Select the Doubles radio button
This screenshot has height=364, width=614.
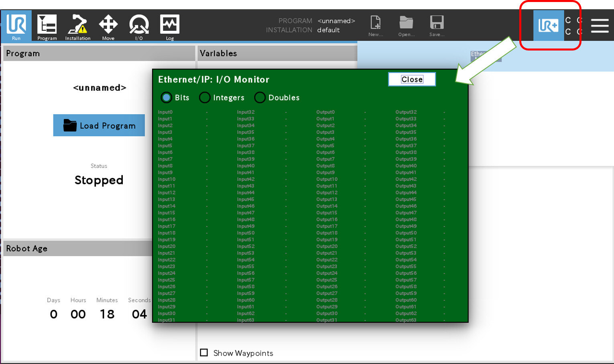tap(260, 97)
